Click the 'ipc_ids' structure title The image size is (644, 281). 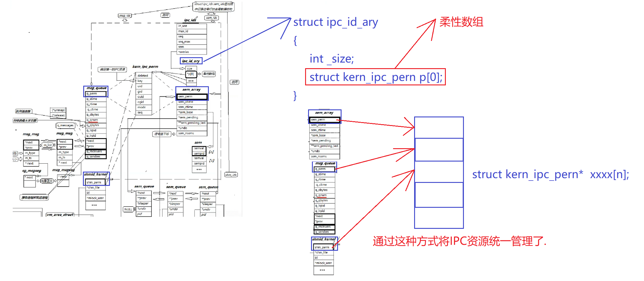click(x=190, y=20)
